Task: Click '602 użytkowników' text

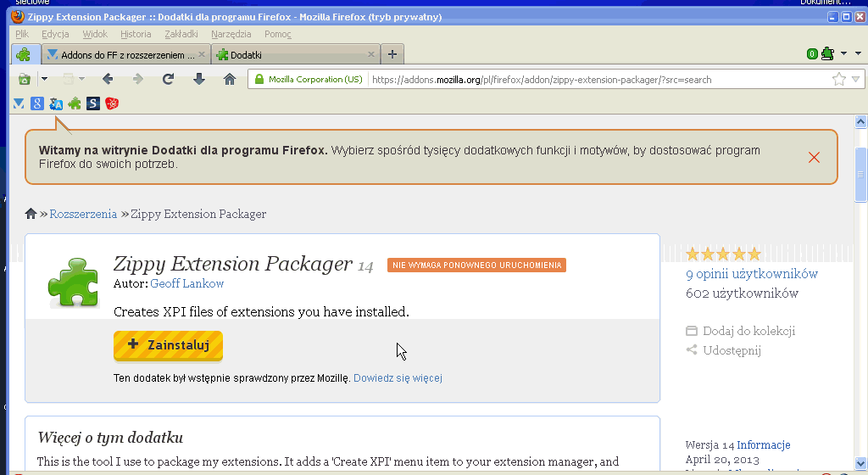Action: [742, 293]
